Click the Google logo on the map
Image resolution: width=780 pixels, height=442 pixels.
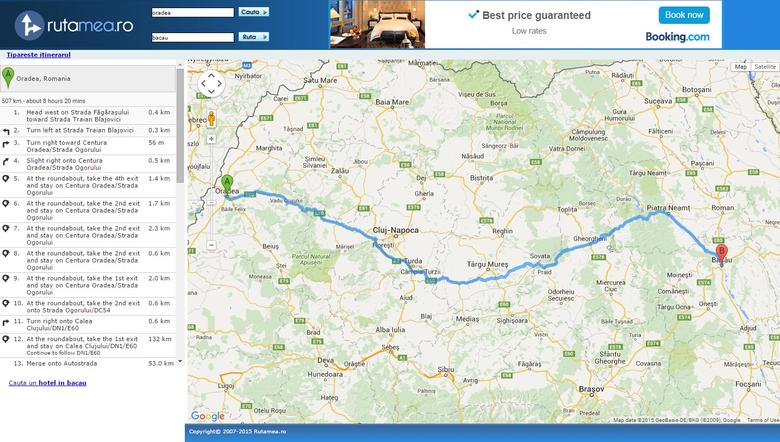(208, 416)
